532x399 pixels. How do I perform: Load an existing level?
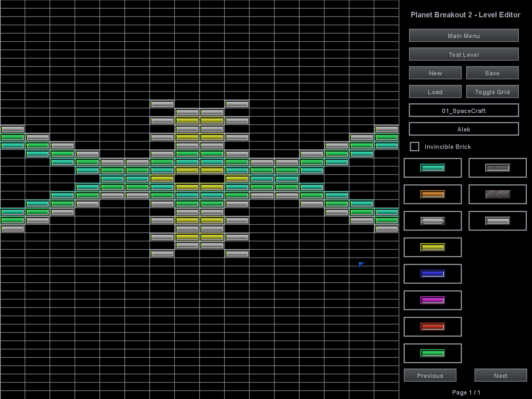(435, 92)
